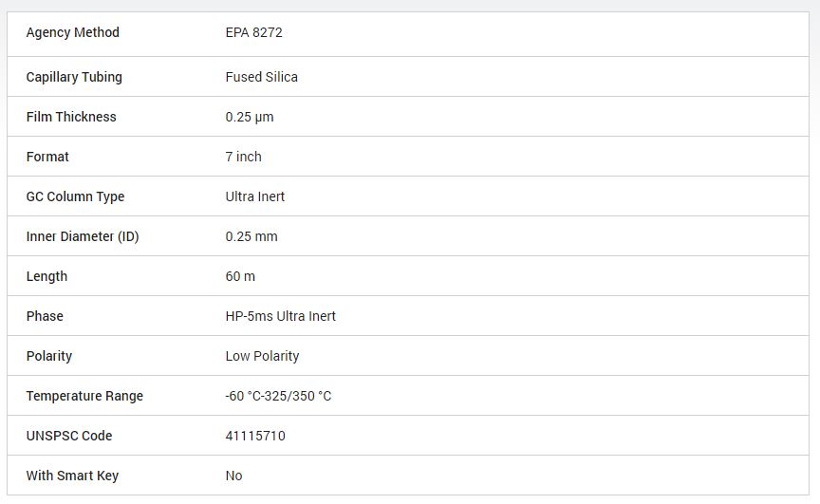
Task: Select the 0.25 µm thickness value
Action: 250,117
